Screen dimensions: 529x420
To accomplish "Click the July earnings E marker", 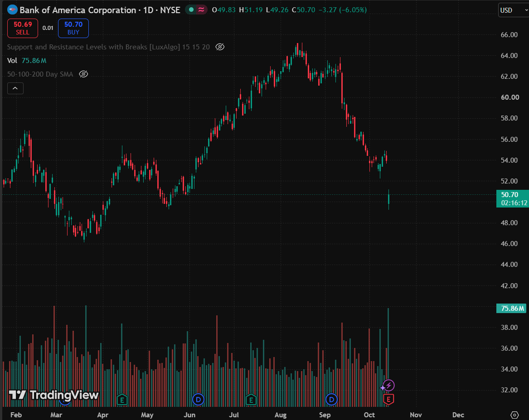I will (251, 400).
